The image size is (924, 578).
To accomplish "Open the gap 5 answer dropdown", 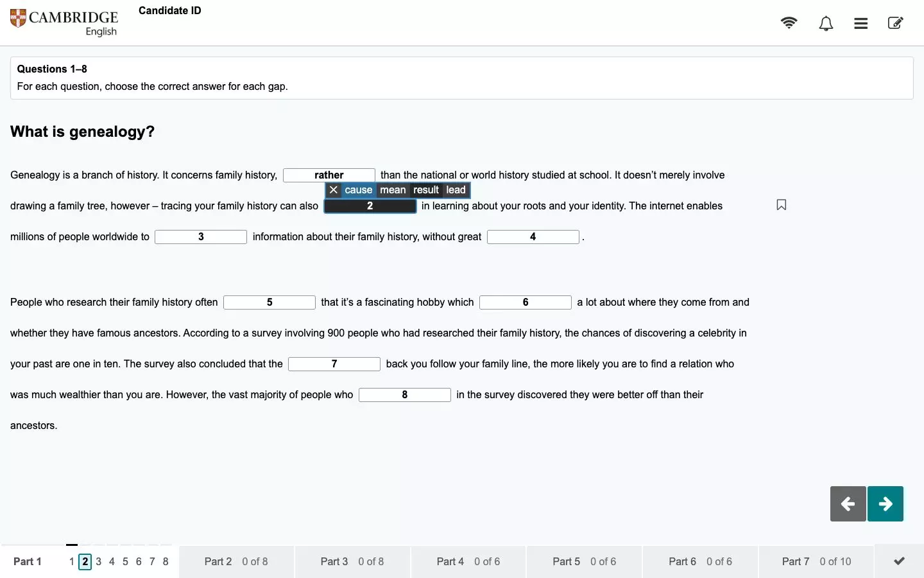I will click(x=269, y=302).
